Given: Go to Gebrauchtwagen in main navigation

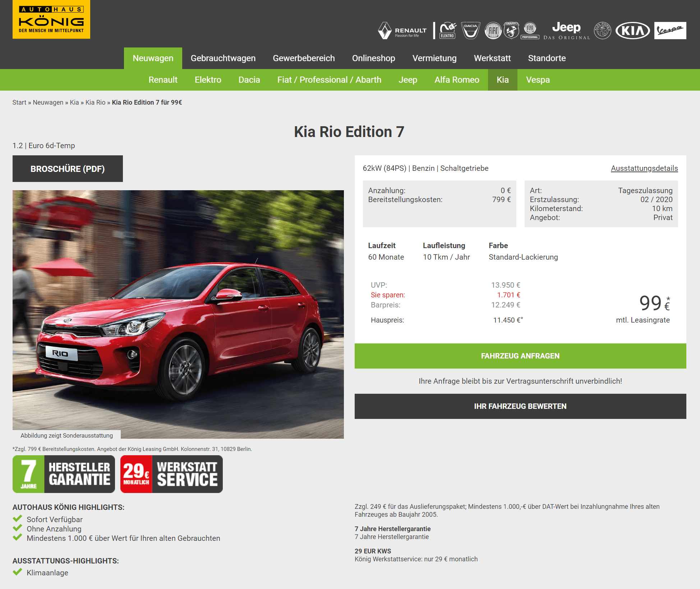Looking at the screenshot, I should point(223,58).
